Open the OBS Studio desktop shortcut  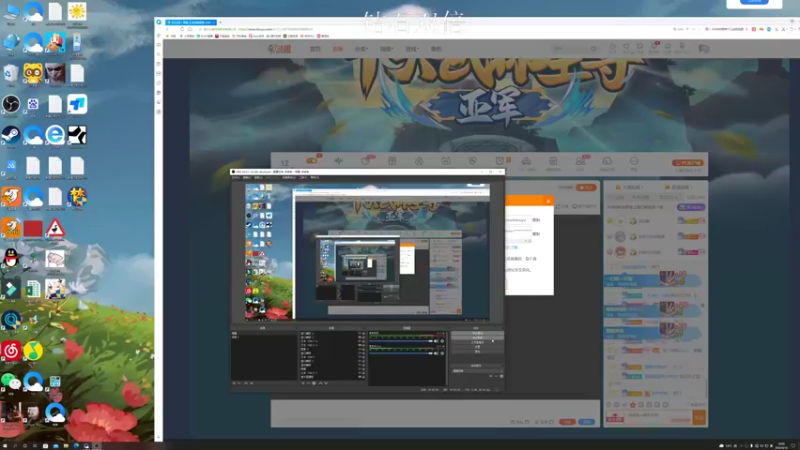(11, 105)
